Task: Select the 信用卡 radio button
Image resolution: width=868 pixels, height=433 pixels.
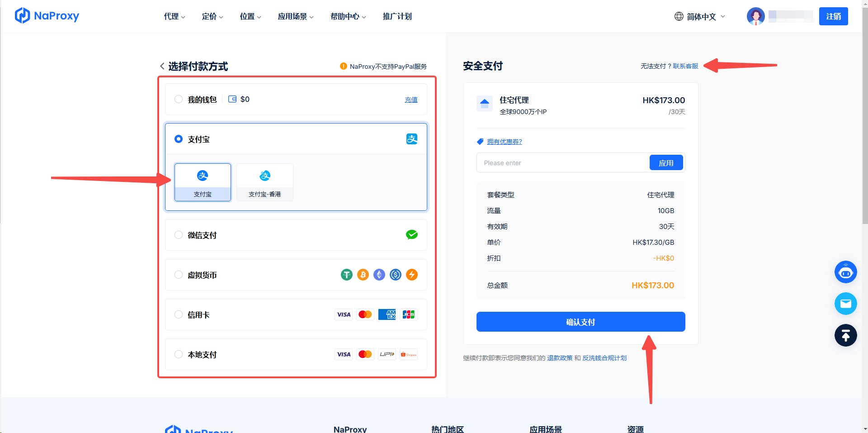Action: pos(179,314)
